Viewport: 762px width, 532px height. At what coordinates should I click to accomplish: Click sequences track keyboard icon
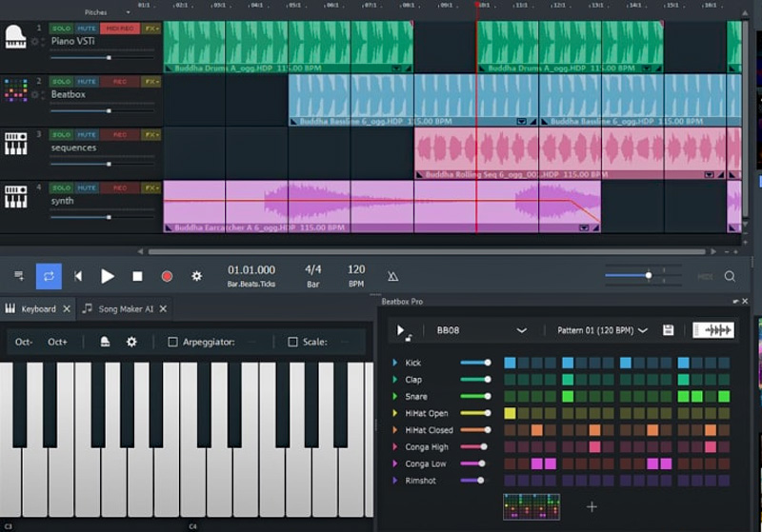(x=15, y=143)
